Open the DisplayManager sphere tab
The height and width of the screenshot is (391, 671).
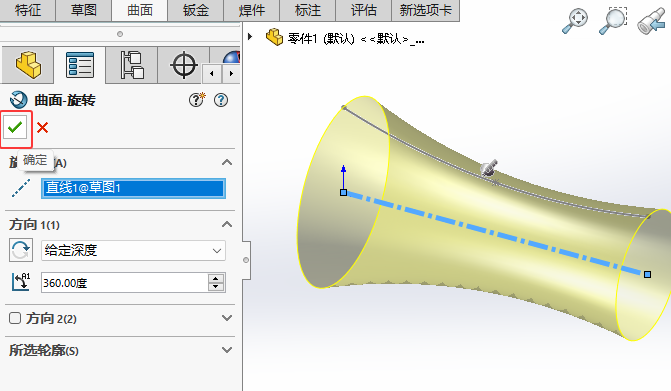pyautogui.click(x=232, y=58)
